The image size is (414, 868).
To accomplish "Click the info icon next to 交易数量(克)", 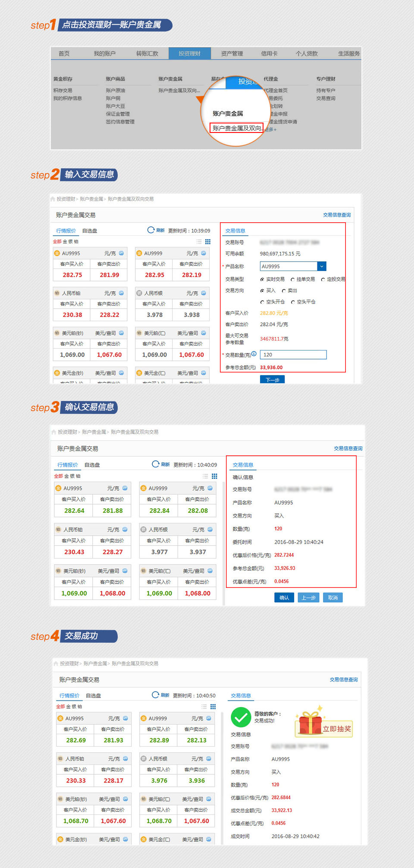I will (x=254, y=354).
